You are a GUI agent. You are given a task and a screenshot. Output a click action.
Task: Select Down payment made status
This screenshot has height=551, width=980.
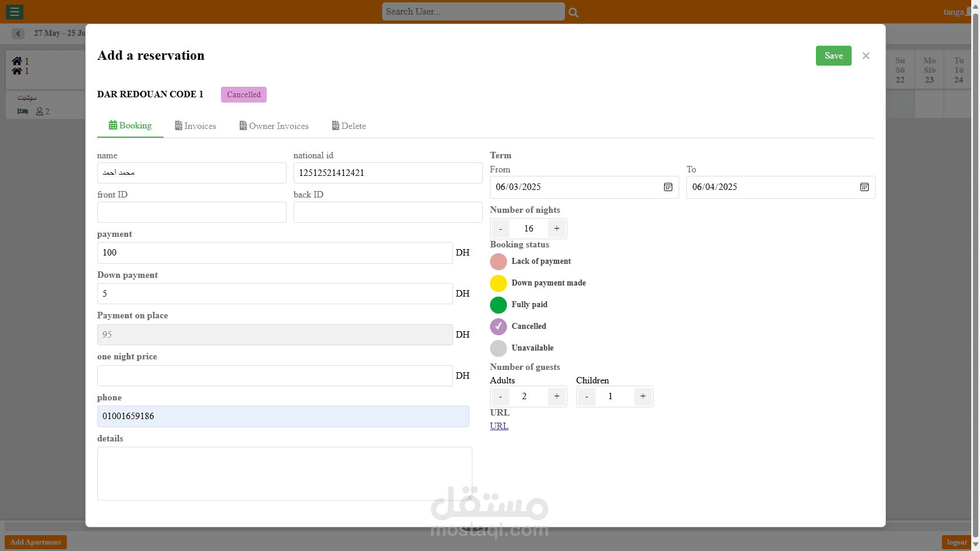[498, 283]
